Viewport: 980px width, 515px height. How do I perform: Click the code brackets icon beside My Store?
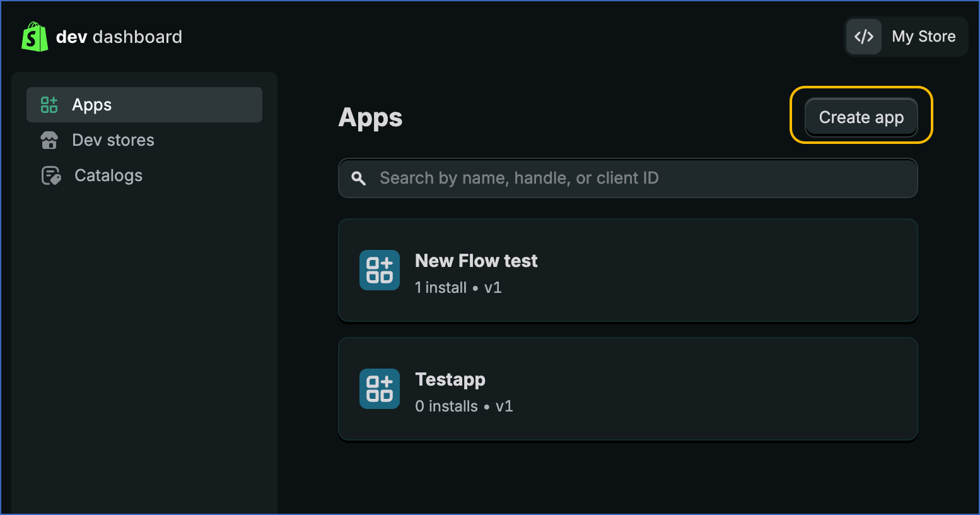tap(863, 36)
